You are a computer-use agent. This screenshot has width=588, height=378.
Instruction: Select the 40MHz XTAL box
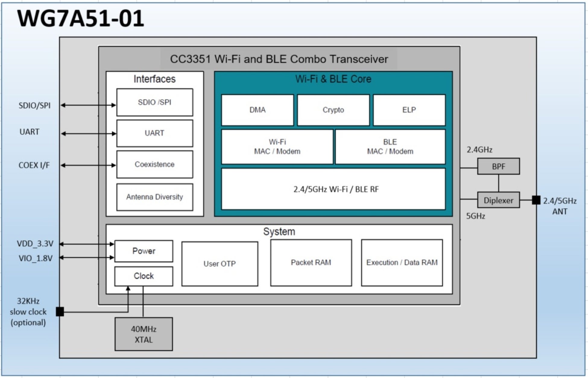(144, 334)
